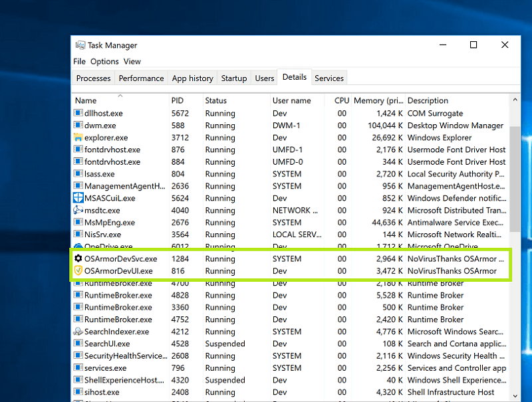Image resolution: width=532 pixels, height=402 pixels.
Task: Click the OSArmorDevSvc.exe gear icon
Action: [78, 258]
